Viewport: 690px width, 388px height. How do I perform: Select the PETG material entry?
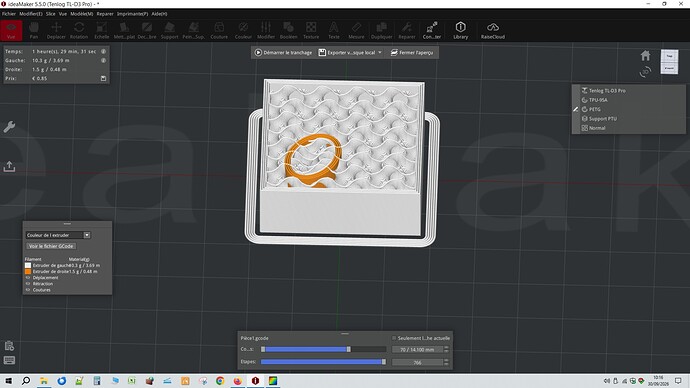click(595, 109)
